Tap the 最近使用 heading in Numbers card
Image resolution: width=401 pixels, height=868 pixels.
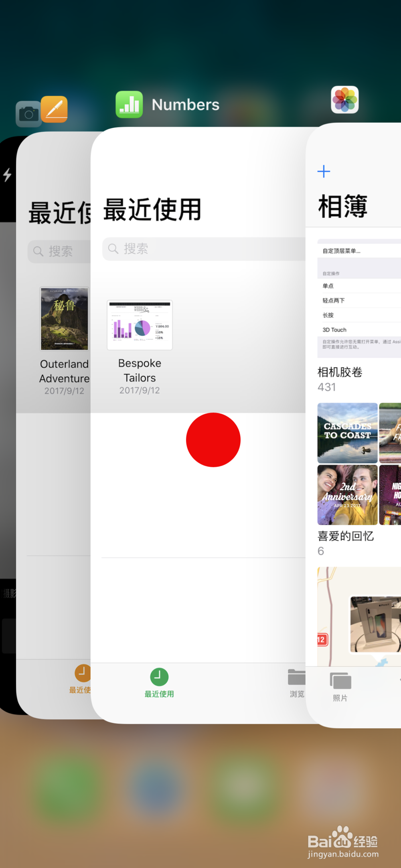coord(152,210)
